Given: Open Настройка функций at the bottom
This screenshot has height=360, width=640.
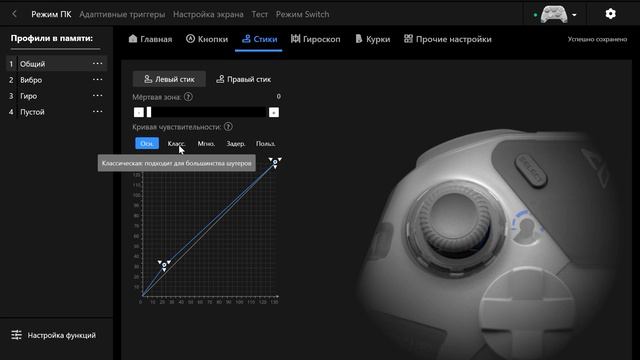Looking at the screenshot, I should click(53, 335).
